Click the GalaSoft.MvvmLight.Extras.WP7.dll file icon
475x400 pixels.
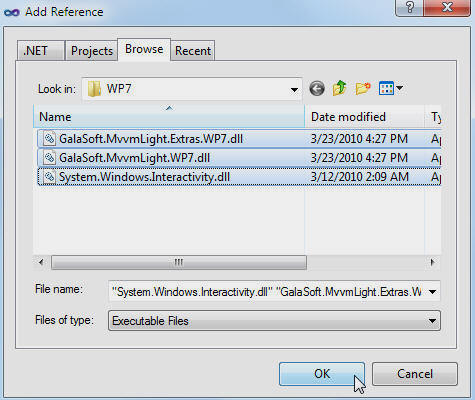(49, 139)
